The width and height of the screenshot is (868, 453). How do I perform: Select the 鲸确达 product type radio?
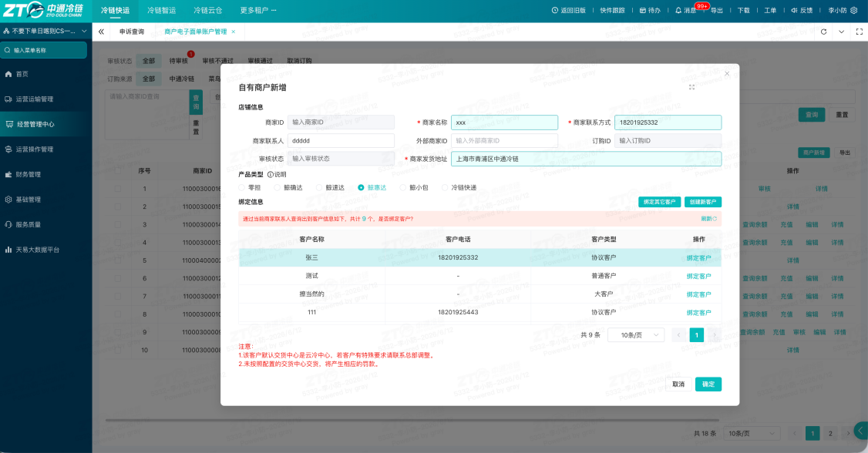[277, 187]
